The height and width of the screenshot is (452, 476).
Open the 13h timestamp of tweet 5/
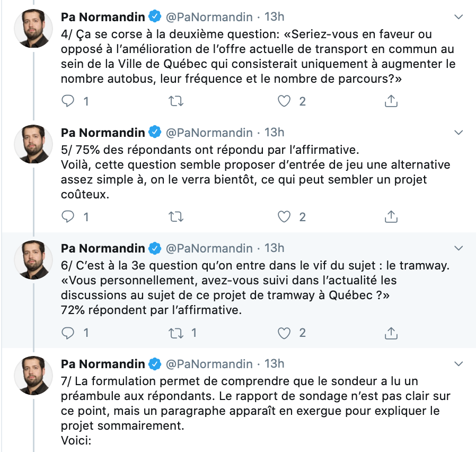pyautogui.click(x=274, y=133)
